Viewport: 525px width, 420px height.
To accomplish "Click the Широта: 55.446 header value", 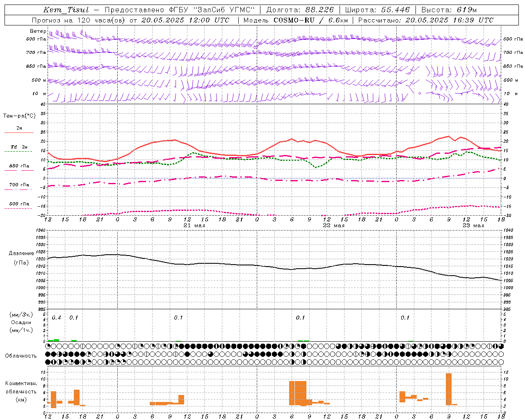I will click(377, 10).
